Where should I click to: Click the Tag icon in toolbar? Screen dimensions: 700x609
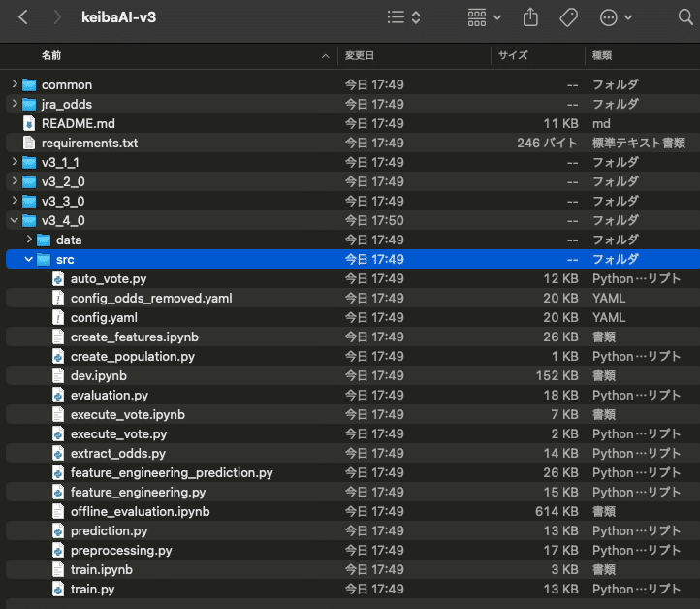point(569,17)
